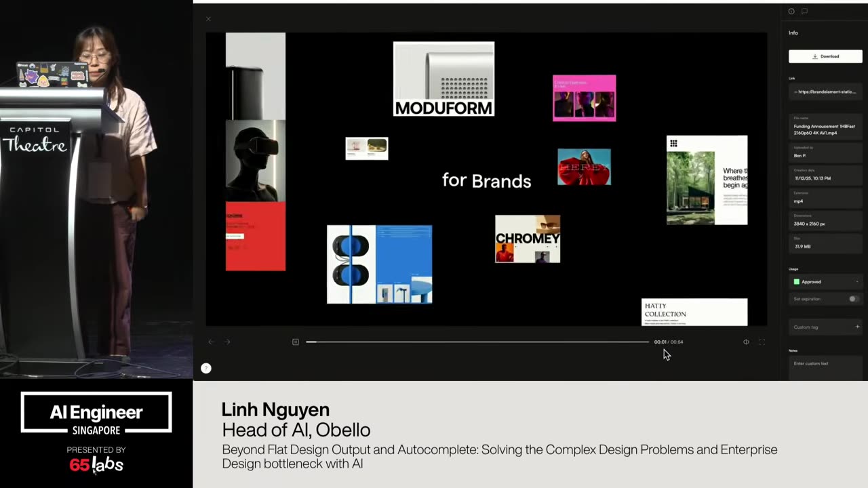This screenshot has width=868, height=488.
Task: Open the Approved usage dropdown
Action: (825, 281)
